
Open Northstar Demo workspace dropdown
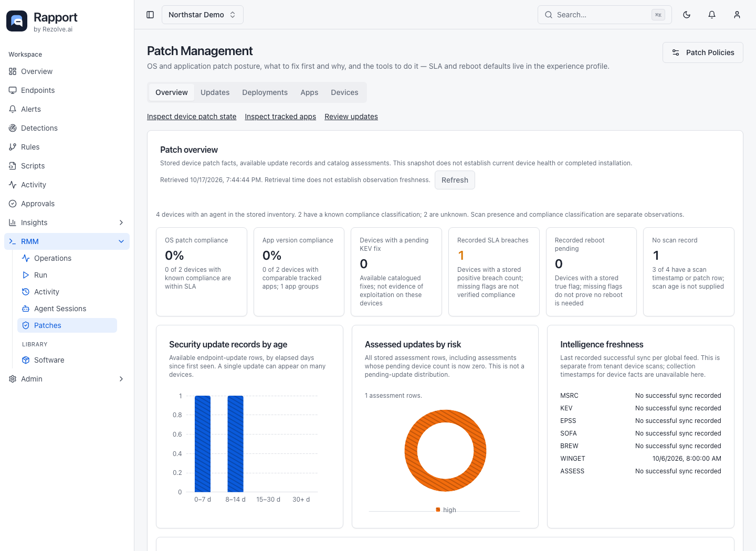202,15
